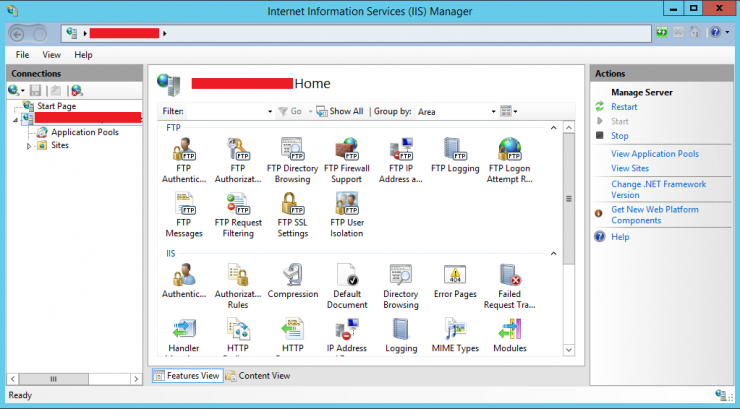Open FTP Logon Attempt Restrictions icon
The width and height of the screenshot is (740, 409).
coord(510,160)
